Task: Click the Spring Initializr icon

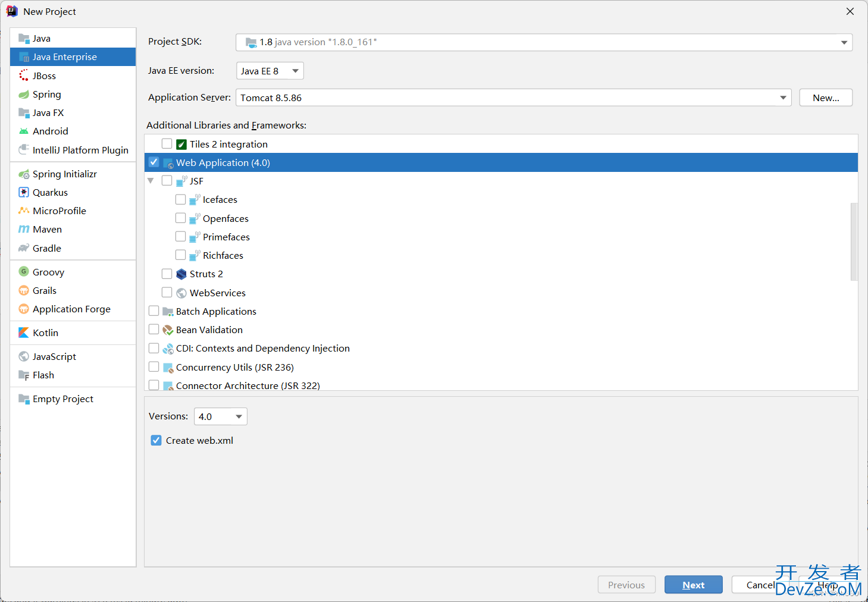Action: click(x=24, y=174)
